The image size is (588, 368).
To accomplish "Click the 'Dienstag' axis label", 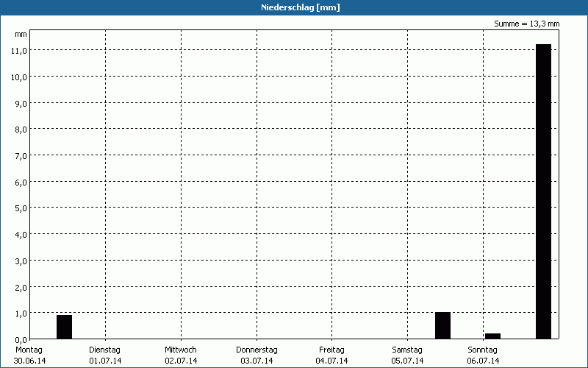I will (104, 350).
